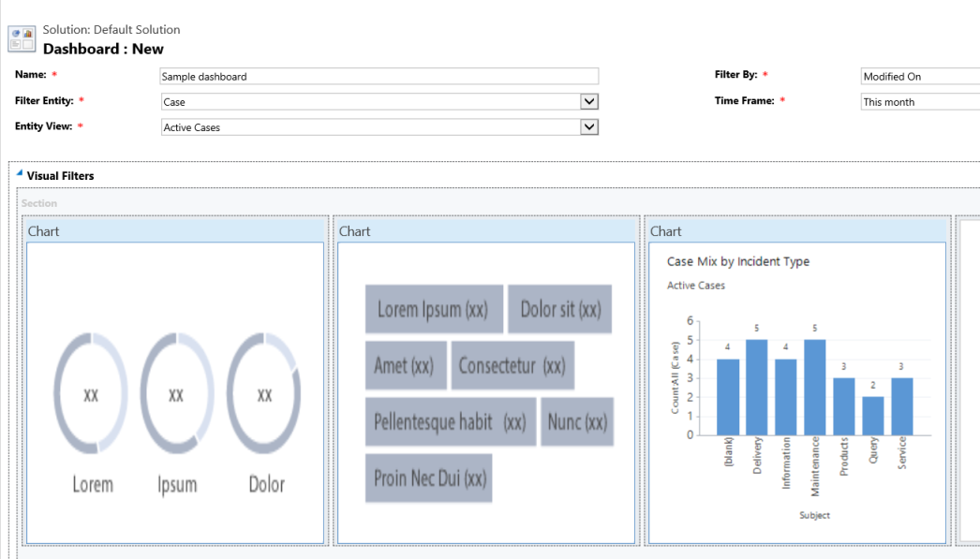Screen dimensions: 980x559
Task: Select the Dolor doughnut ring chart
Action: click(265, 393)
